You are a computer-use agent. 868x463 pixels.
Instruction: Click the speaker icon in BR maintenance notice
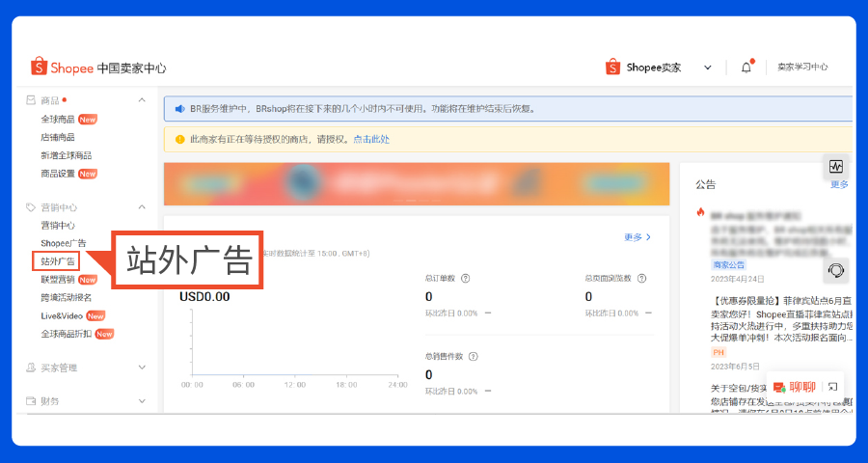click(x=180, y=109)
